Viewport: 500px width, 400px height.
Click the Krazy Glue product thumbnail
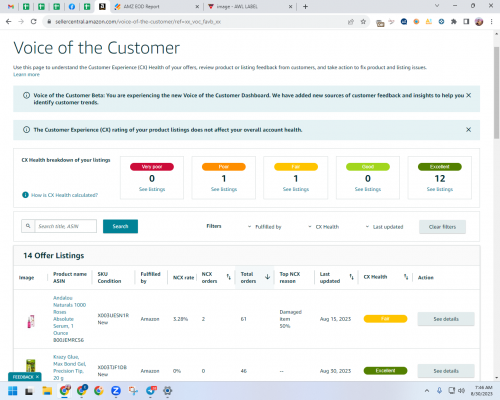[x=31, y=366]
